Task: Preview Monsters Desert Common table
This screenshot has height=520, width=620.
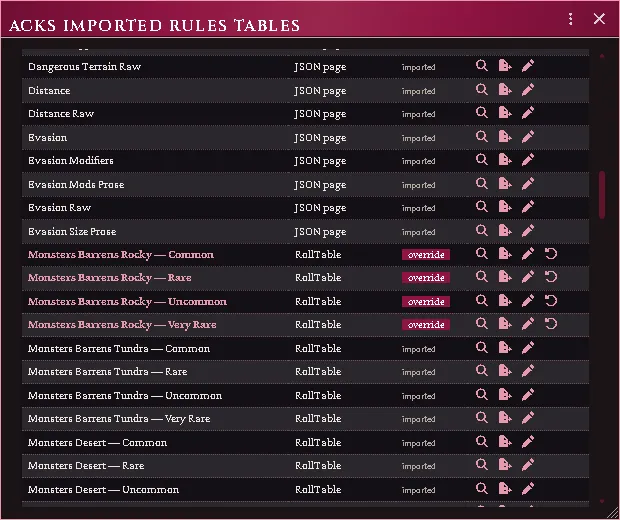Action: point(481,442)
